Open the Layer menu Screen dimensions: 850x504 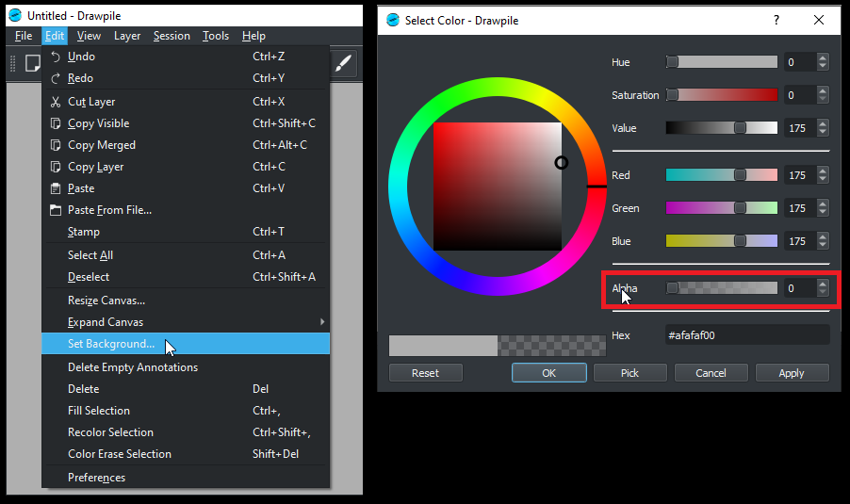coord(127,36)
